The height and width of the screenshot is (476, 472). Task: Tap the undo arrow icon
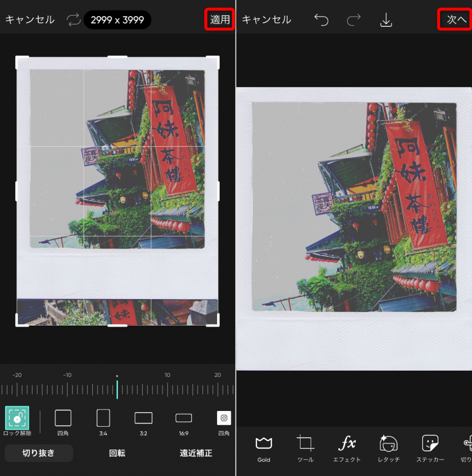click(321, 20)
